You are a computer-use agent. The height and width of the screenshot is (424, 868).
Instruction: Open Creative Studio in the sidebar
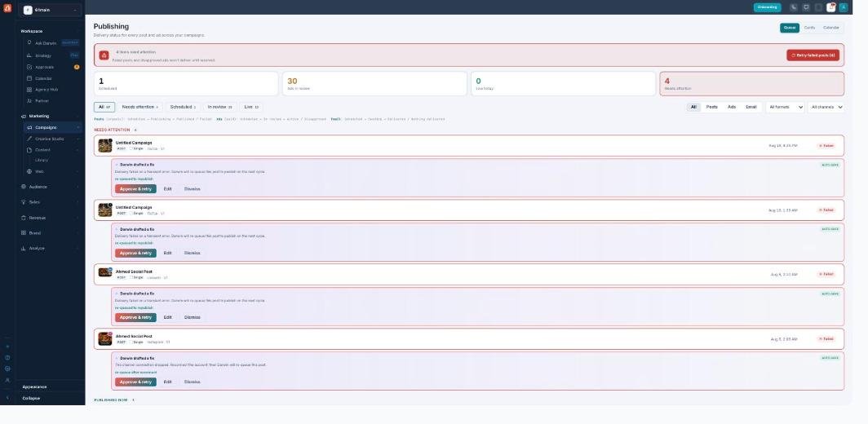click(53, 139)
